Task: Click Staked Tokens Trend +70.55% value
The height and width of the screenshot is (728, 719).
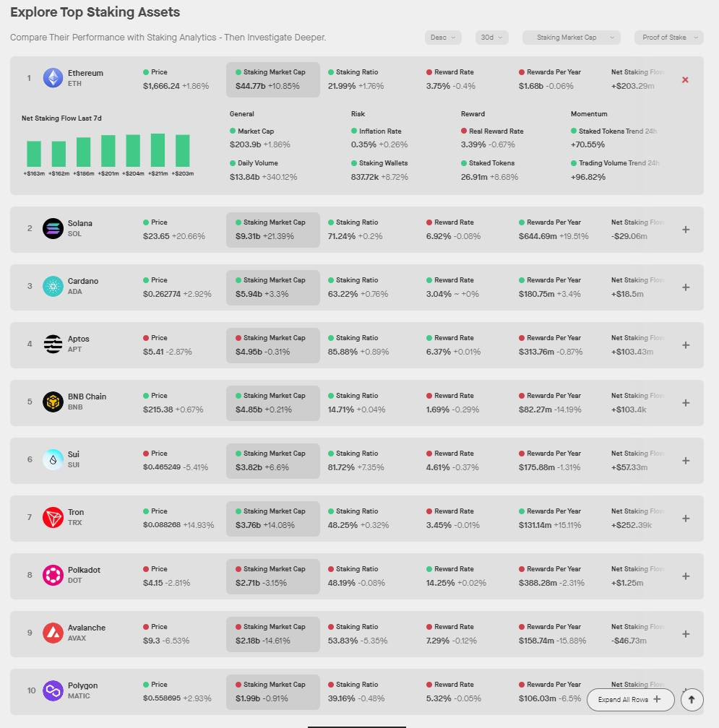Action: pos(587,144)
